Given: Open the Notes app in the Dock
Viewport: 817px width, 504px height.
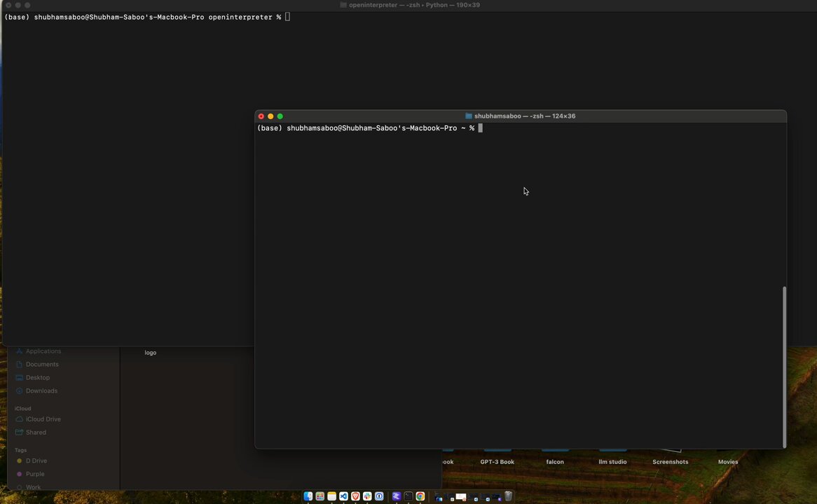Looking at the screenshot, I should [332, 496].
